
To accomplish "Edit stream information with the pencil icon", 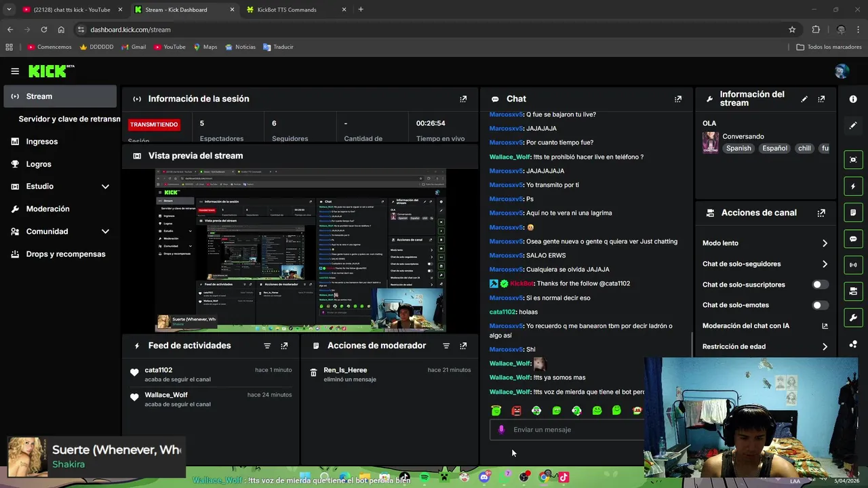I will point(804,99).
